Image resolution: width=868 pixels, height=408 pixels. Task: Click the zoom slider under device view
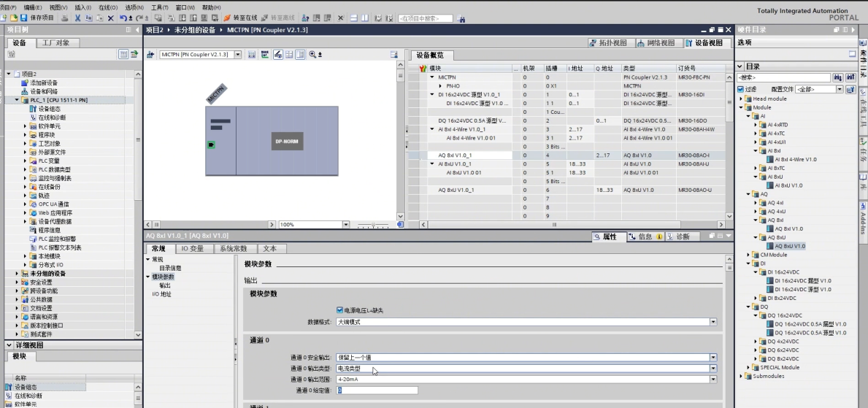tap(372, 225)
